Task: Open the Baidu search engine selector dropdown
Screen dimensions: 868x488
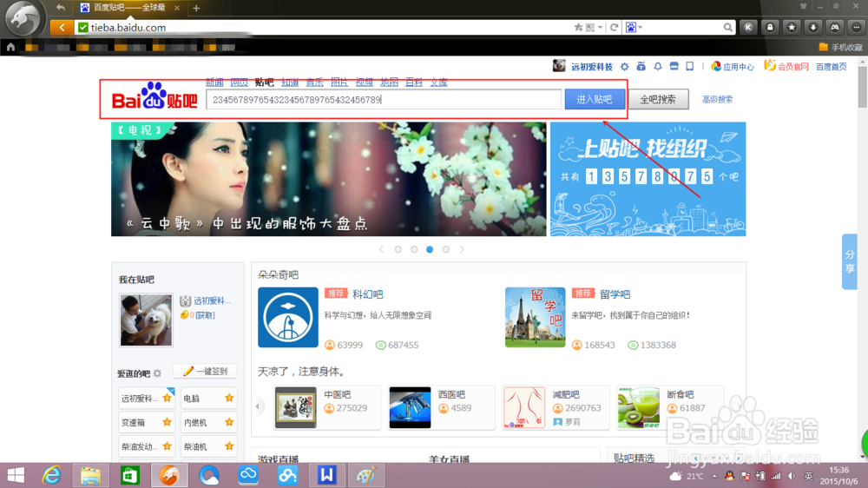Action: click(x=634, y=27)
